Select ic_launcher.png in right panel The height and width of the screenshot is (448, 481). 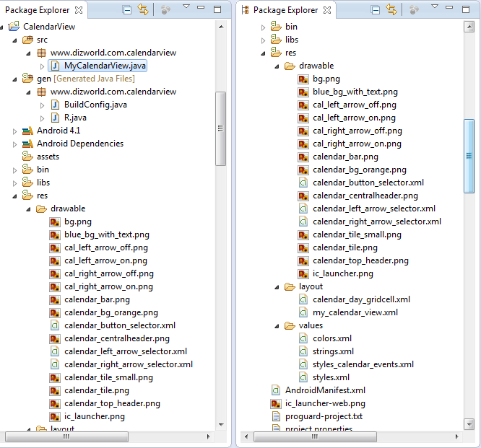343,273
